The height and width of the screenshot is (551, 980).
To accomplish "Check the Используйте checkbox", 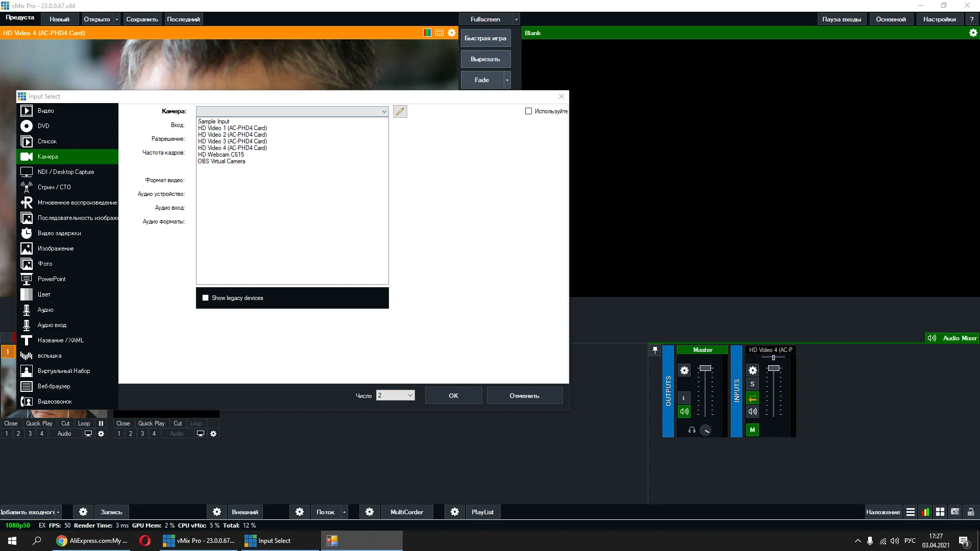I will click(x=528, y=111).
